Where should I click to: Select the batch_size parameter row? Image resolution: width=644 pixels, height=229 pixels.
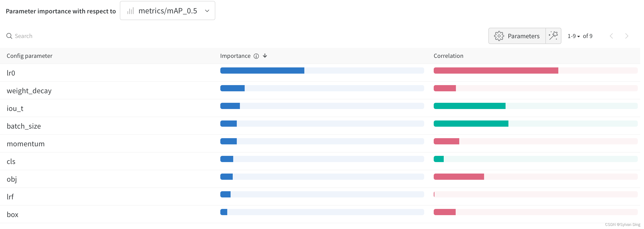click(x=320, y=126)
